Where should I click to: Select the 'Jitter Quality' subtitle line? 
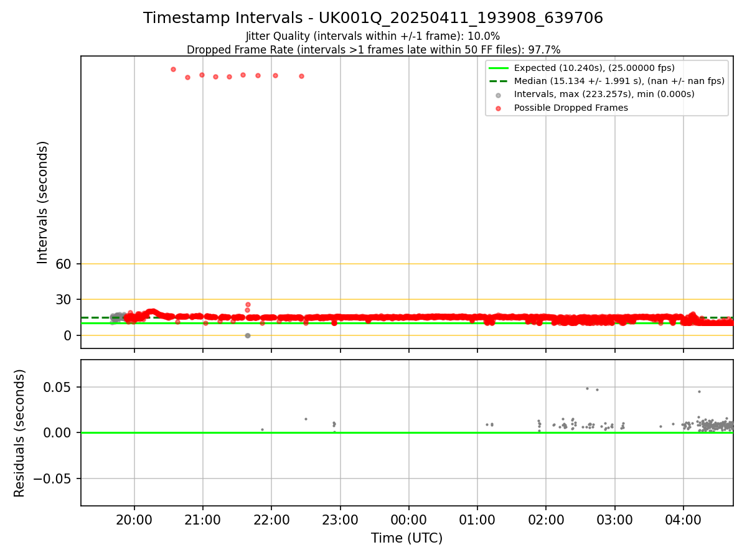point(373,36)
